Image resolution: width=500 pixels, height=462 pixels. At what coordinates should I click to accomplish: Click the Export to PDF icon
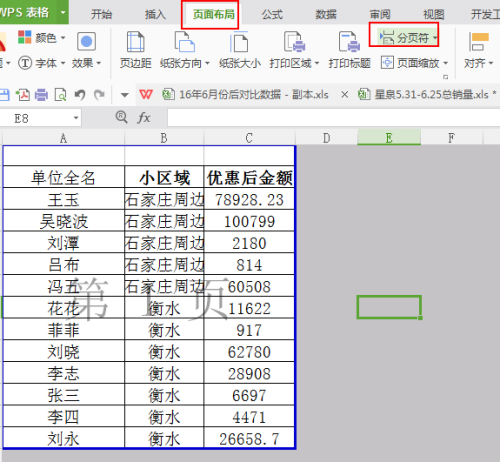(23, 95)
